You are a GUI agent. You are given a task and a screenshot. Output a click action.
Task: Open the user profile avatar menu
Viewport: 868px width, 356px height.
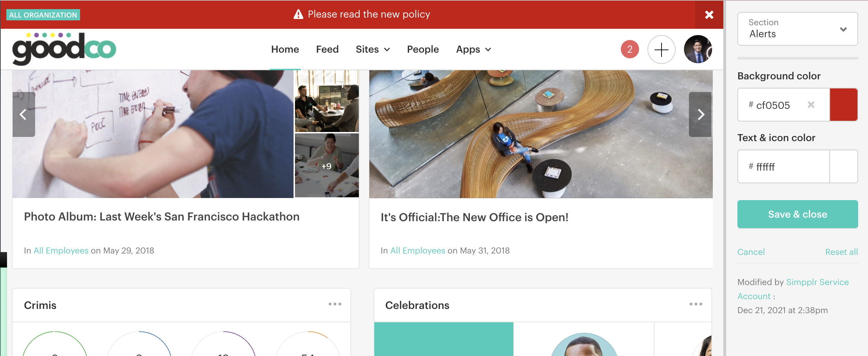point(698,49)
